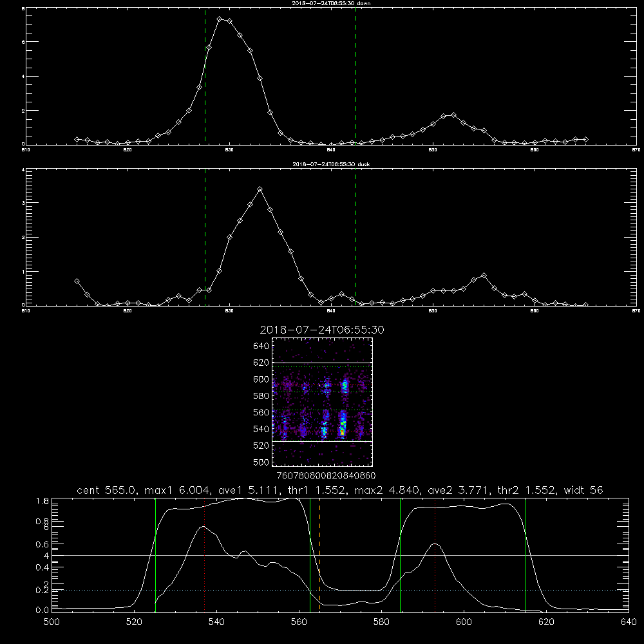This screenshot has width=644, height=644.
Task: Click the '620' label on the heatmap y-axis
Action: [x=261, y=363]
